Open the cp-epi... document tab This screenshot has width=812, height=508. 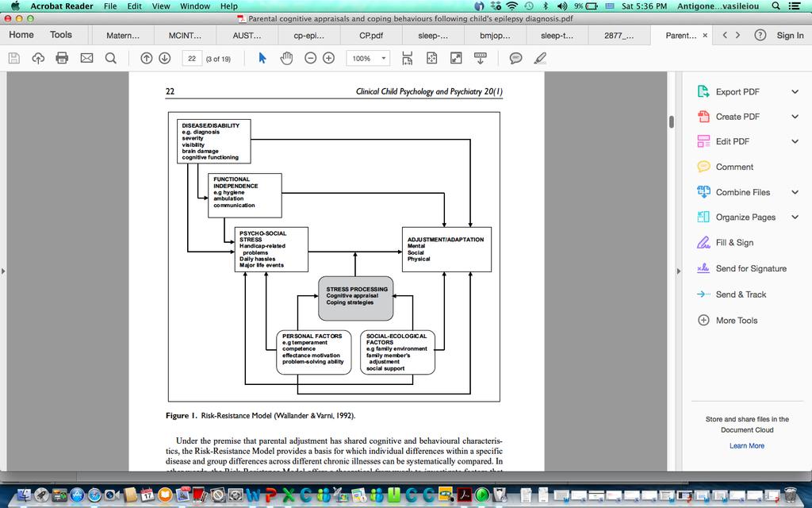(309, 36)
